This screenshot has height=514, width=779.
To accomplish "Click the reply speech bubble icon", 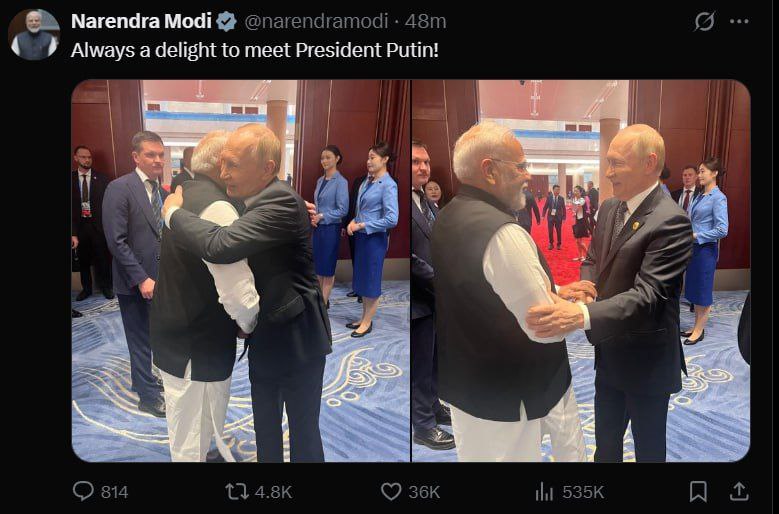I will pyautogui.click(x=83, y=491).
